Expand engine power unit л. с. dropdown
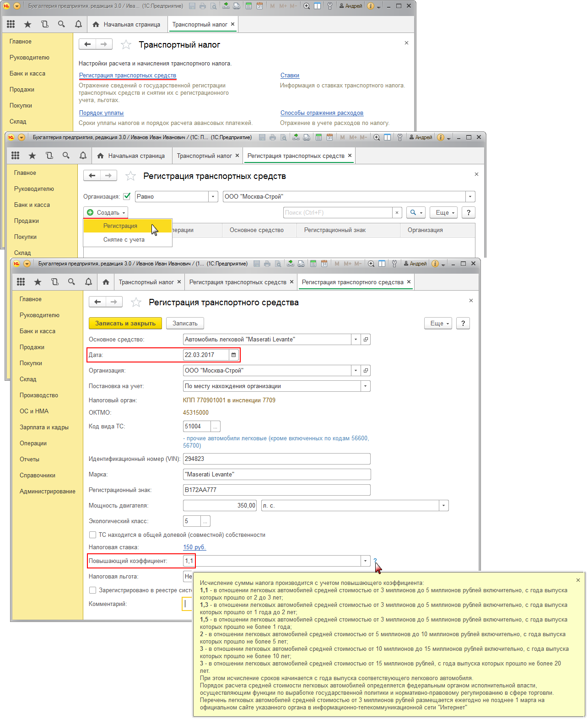 pyautogui.click(x=444, y=506)
